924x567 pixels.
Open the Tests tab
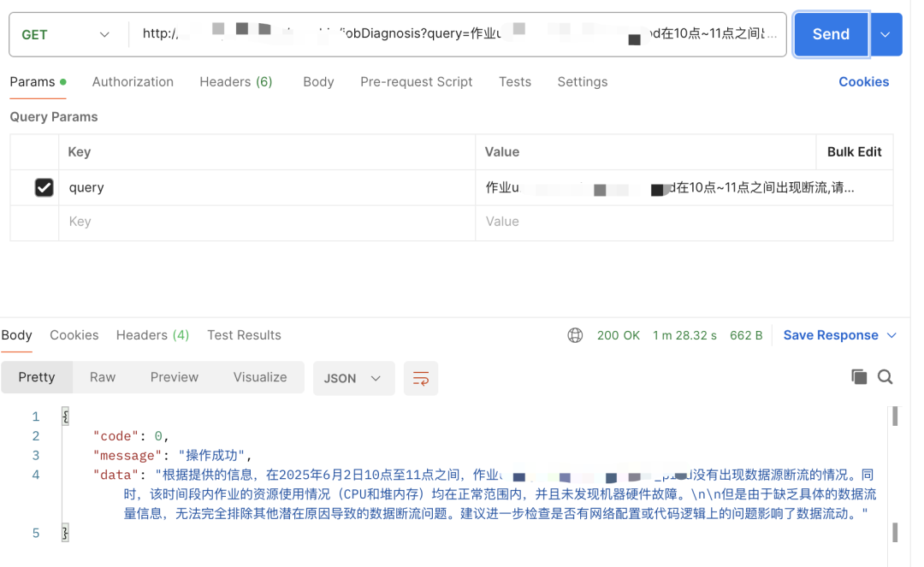click(514, 82)
